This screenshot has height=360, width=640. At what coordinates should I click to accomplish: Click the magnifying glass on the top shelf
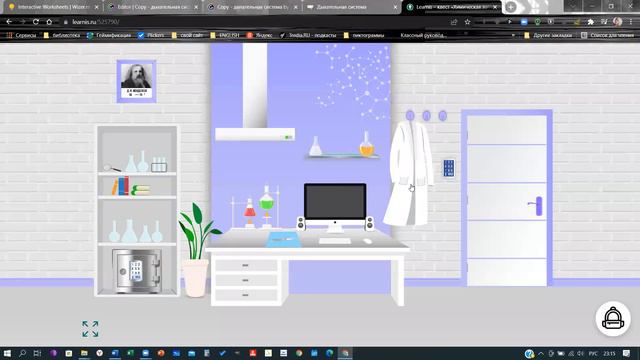click(x=112, y=168)
